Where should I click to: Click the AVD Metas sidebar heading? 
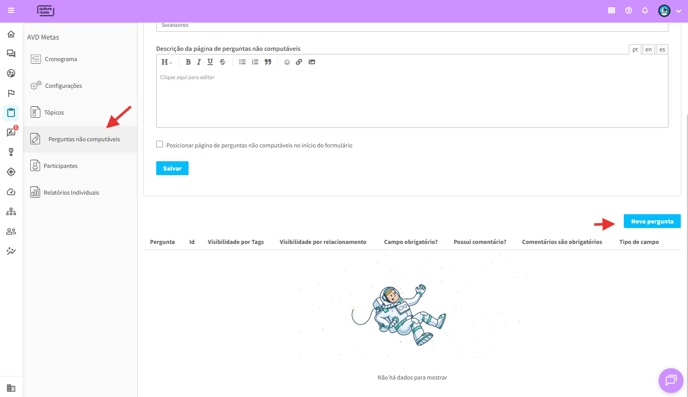pos(43,37)
